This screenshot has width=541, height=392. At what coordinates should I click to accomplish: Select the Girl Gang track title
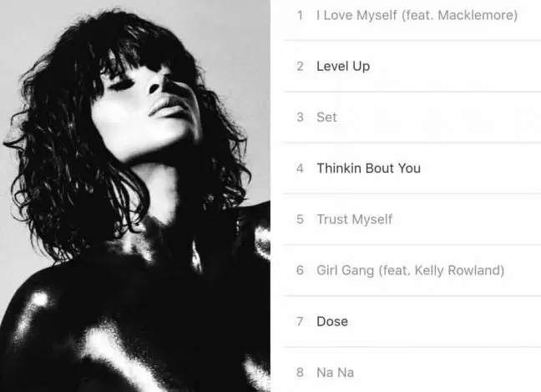(x=345, y=270)
